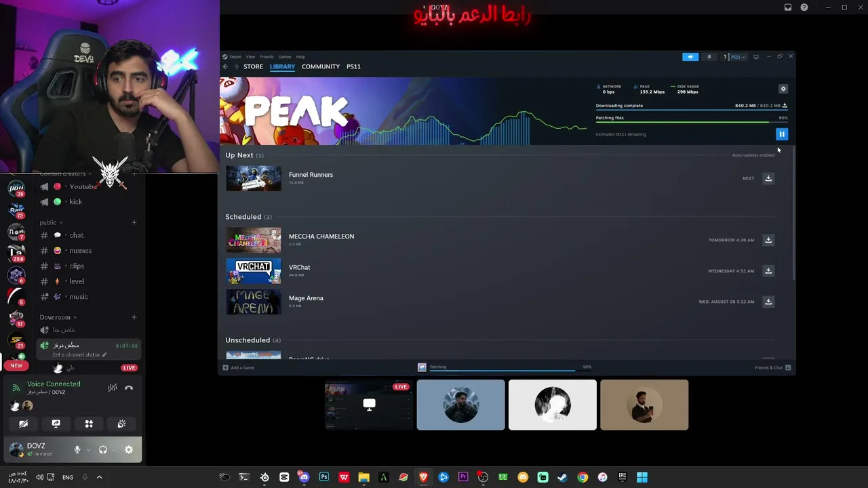This screenshot has height=488, width=868.
Task: Open Steam notifications bell
Action: pos(709,57)
